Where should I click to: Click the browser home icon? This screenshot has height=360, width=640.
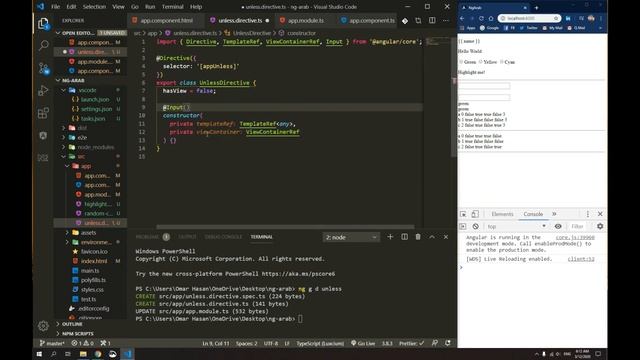(x=491, y=18)
